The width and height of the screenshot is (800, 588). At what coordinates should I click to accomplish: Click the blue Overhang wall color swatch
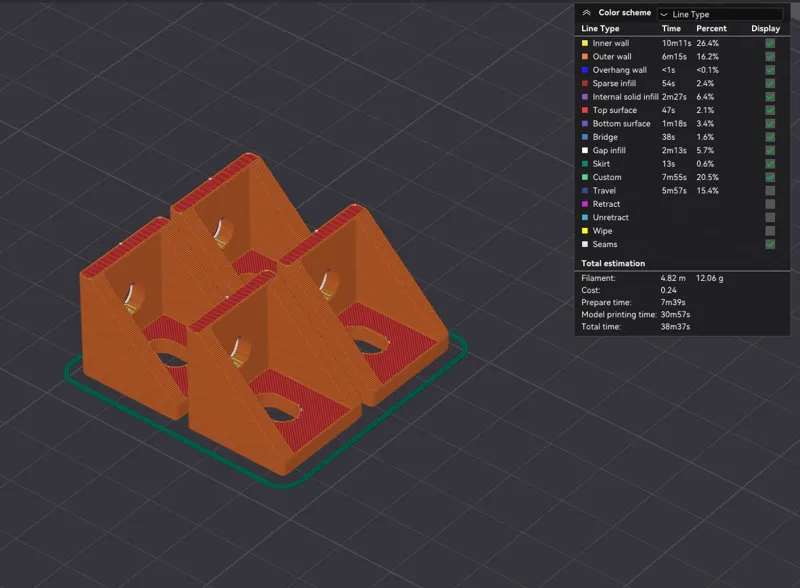[585, 70]
